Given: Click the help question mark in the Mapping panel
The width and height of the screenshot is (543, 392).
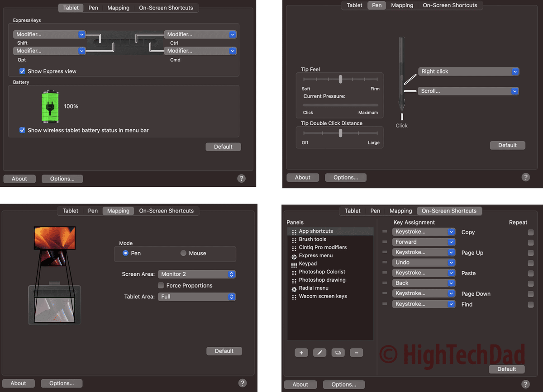Looking at the screenshot, I should 242,383.
